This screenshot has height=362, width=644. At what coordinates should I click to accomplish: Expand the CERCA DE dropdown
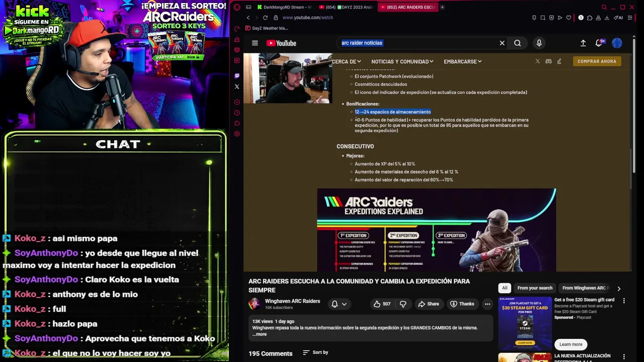tap(346, 61)
